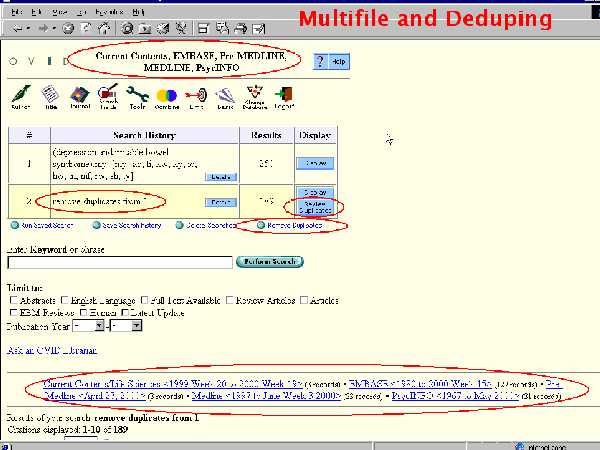Open the Title search icon
The height and width of the screenshot is (450, 600).
[x=51, y=97]
